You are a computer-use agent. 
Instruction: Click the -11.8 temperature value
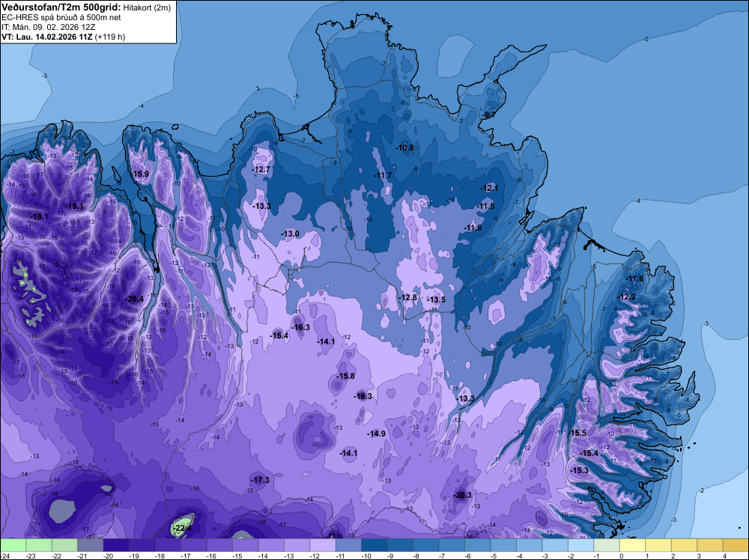(486, 206)
